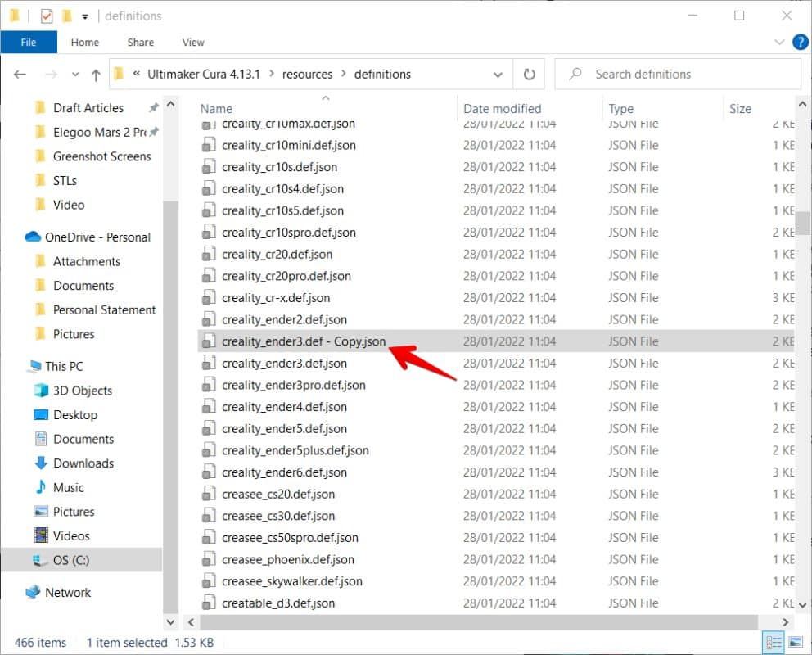Open the File ribbon tab
Viewport: 812px width, 655px height.
pos(29,43)
